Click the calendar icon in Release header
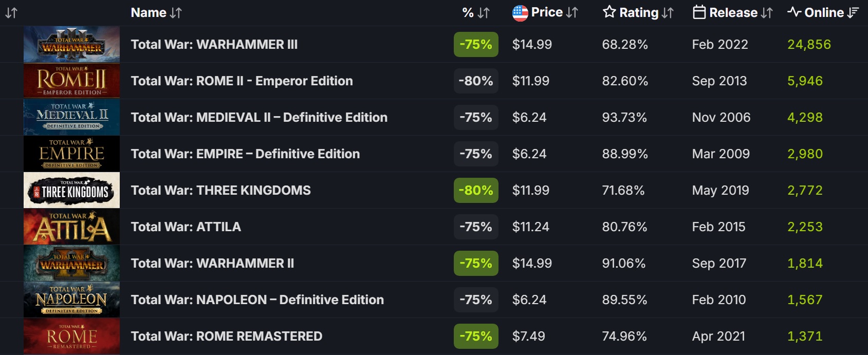This screenshot has width=868, height=355. click(x=699, y=13)
